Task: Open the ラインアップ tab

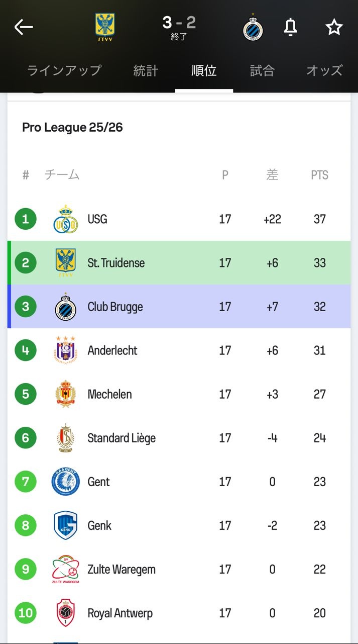Action: pos(64,70)
